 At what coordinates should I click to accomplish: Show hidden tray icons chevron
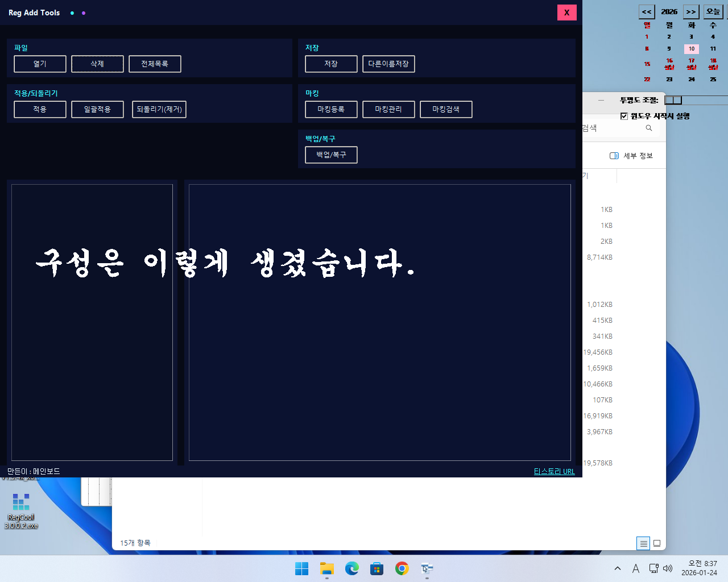pyautogui.click(x=618, y=568)
